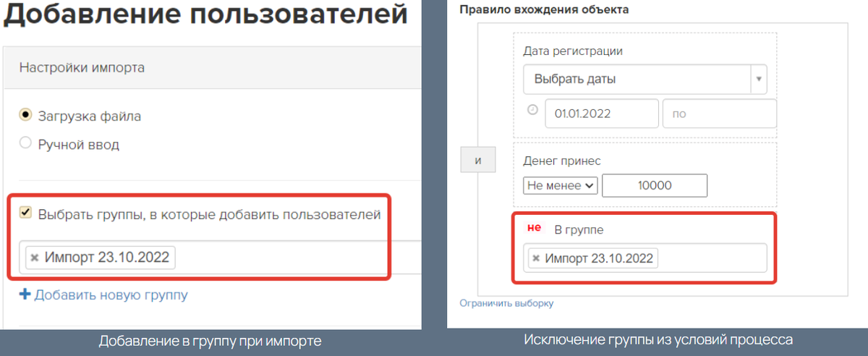
Task: Select the Загрузка файла radio option
Action: point(25,115)
